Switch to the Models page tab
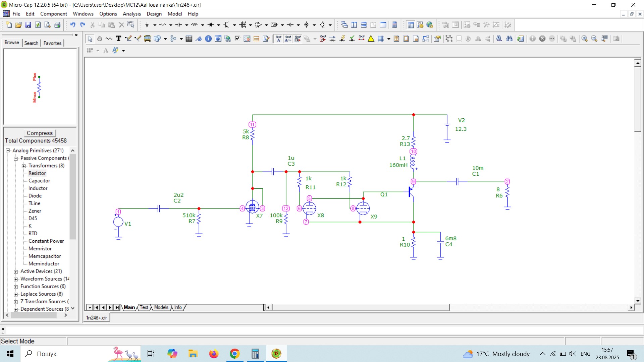Image resolution: width=644 pixels, height=362 pixels. pos(161,307)
